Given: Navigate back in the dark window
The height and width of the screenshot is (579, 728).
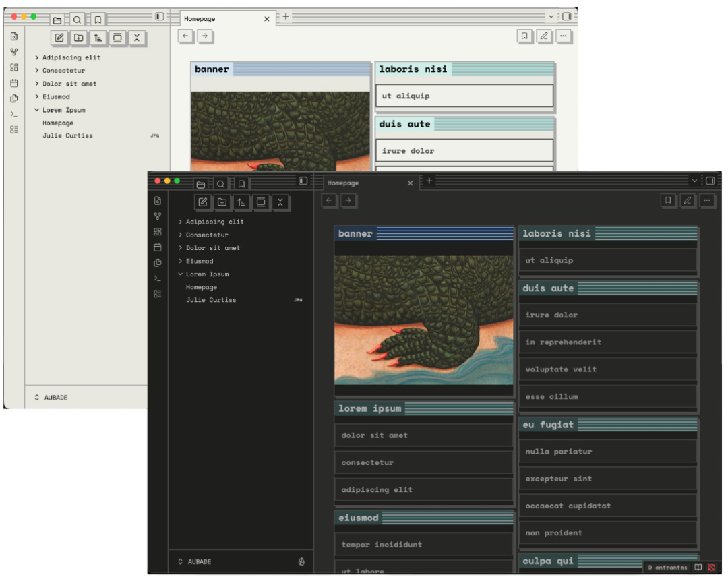Looking at the screenshot, I should point(329,201).
